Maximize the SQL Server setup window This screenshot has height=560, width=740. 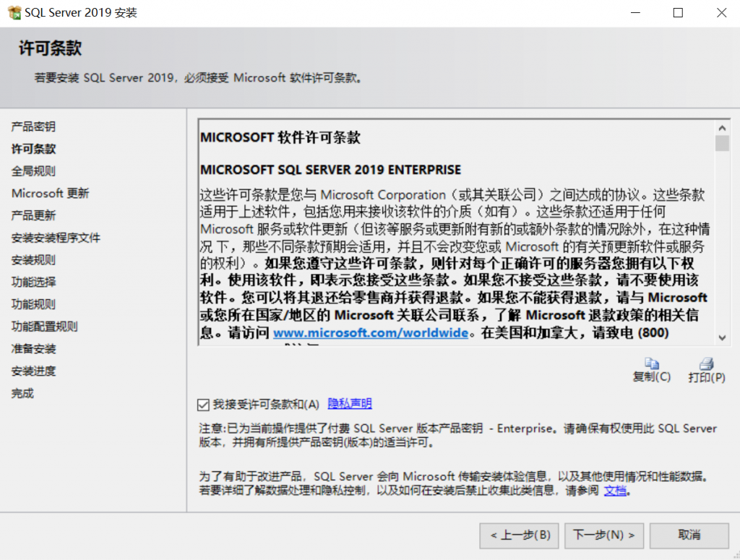678,13
